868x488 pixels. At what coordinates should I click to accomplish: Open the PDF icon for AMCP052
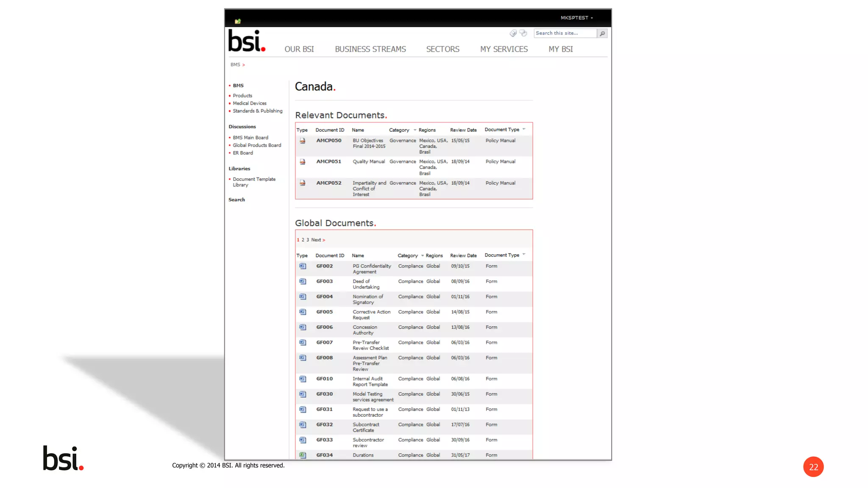[303, 183]
